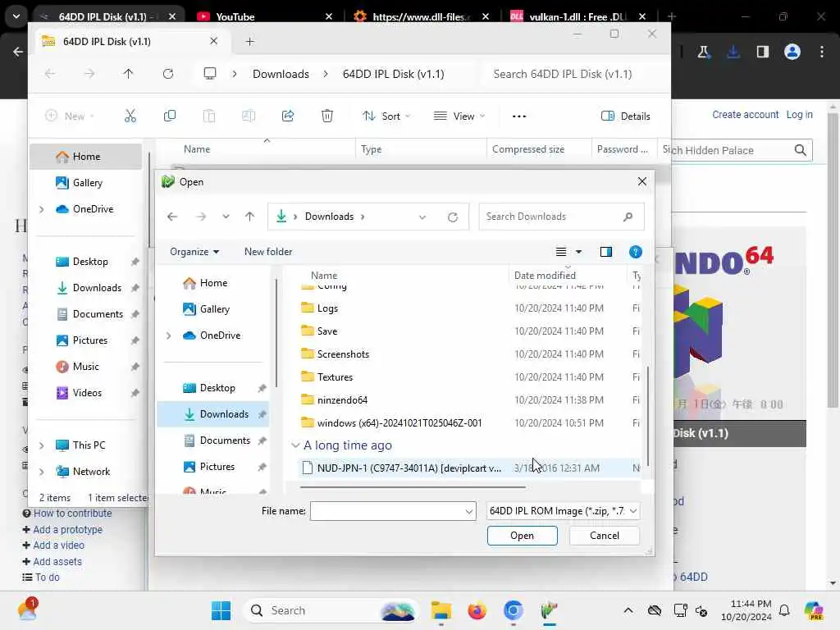Click Cancel in the Open dialog
840x630 pixels.
[605, 536]
